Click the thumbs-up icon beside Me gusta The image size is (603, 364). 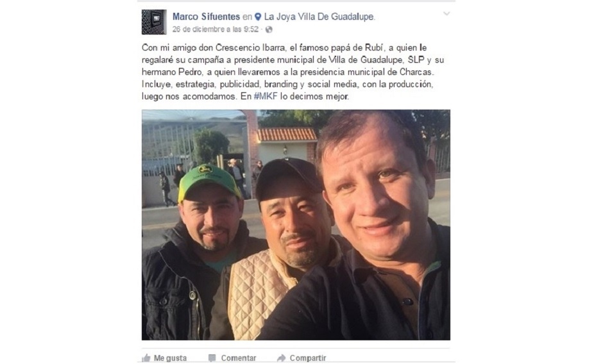[x=146, y=358]
